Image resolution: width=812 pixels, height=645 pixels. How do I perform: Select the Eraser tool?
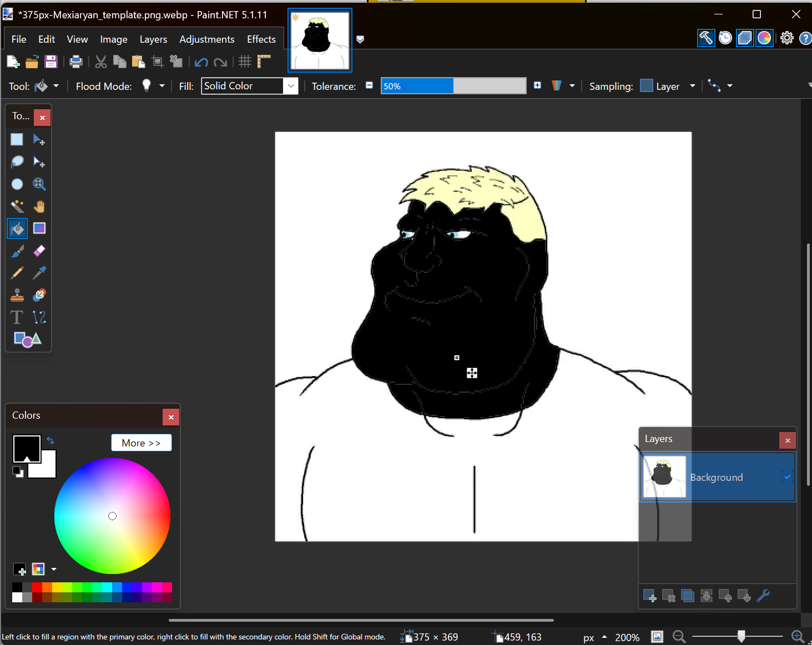39,251
